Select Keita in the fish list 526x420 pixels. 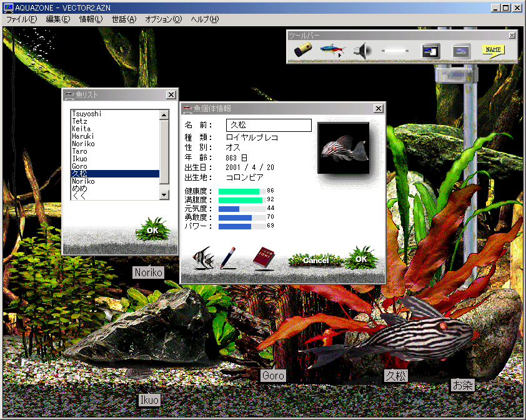pos(115,129)
